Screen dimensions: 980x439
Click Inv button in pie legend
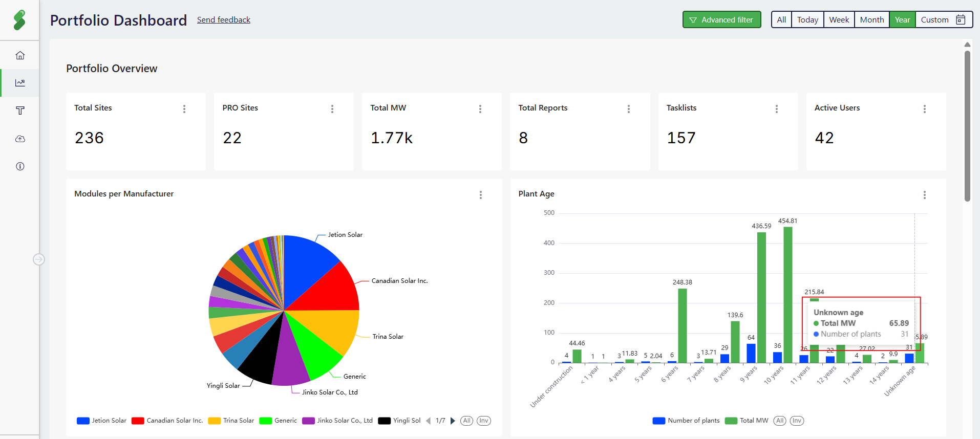coord(484,421)
